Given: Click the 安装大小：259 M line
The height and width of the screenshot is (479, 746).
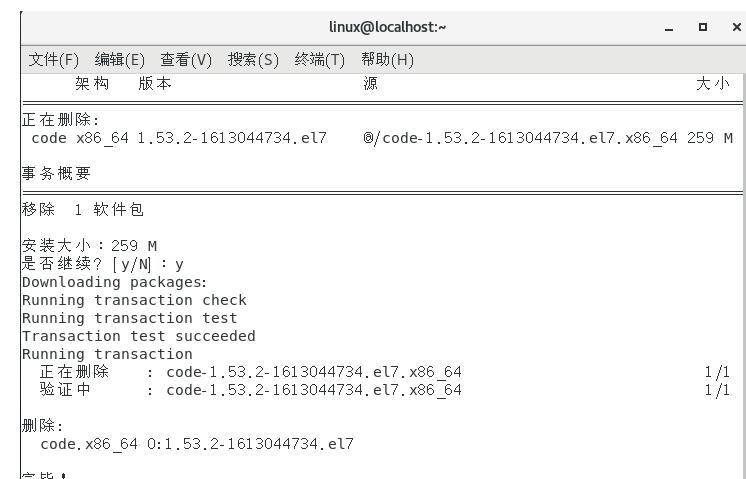Looking at the screenshot, I should pos(90,246).
